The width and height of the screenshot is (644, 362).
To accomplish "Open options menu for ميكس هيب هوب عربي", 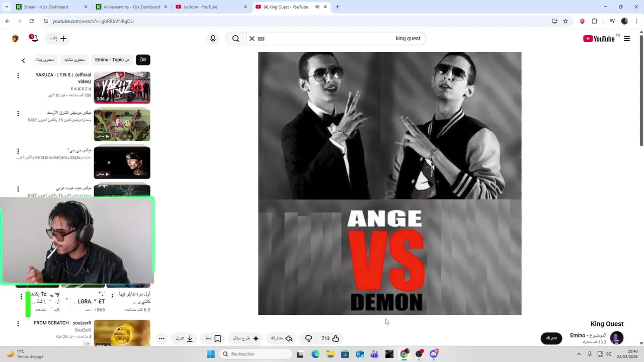I will point(18,189).
